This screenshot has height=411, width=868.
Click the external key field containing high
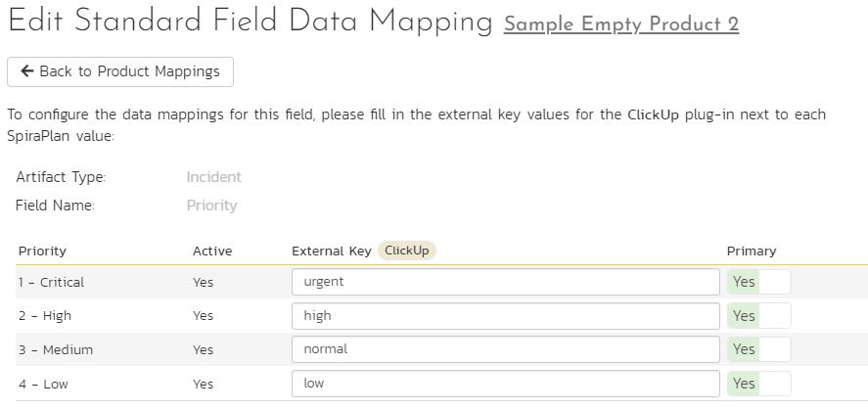(505, 316)
